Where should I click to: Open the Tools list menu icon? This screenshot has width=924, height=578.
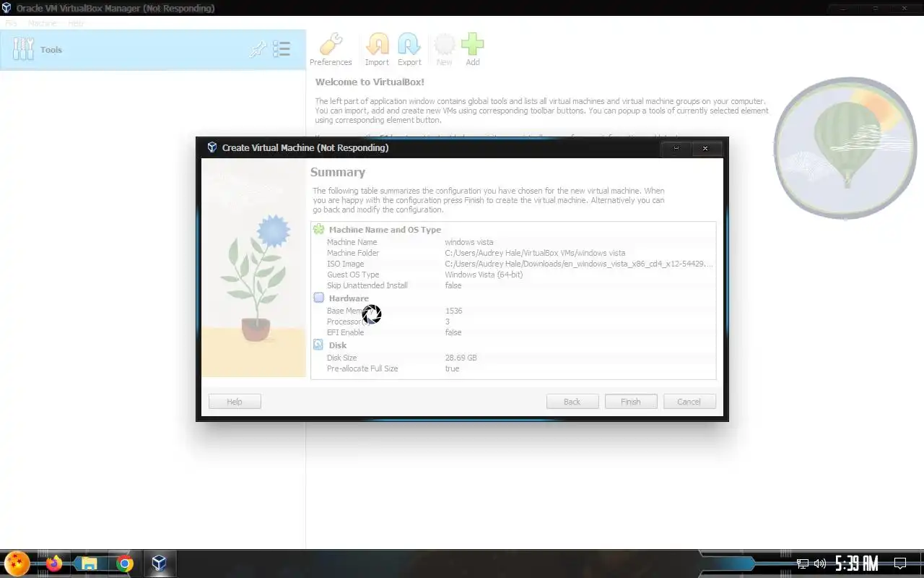click(281, 49)
